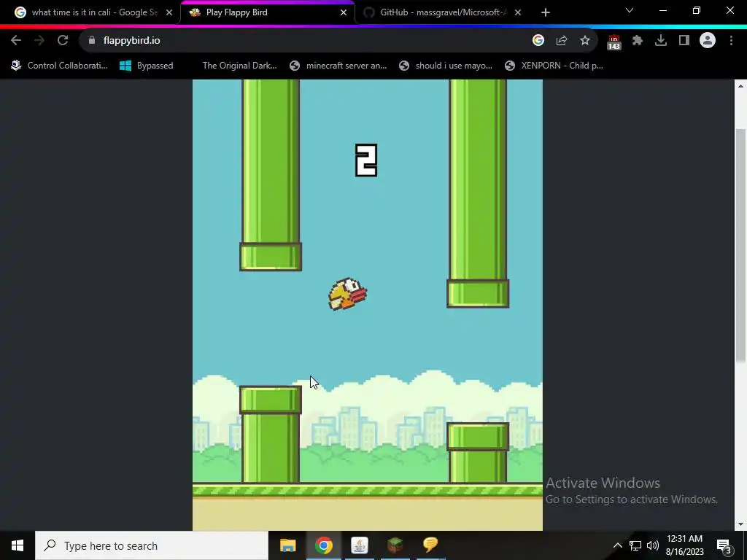Reload the flappybird.io page
The image size is (747, 560).
pos(63,41)
